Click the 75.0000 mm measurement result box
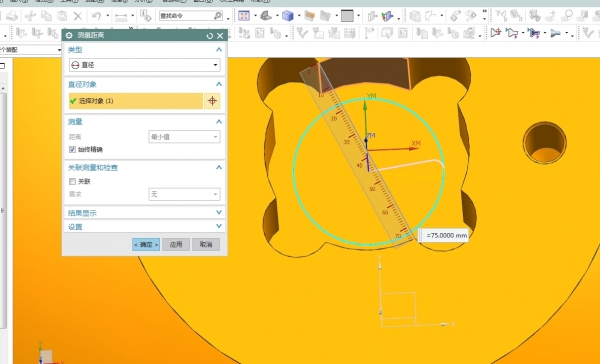This screenshot has height=364, width=600. click(x=443, y=235)
